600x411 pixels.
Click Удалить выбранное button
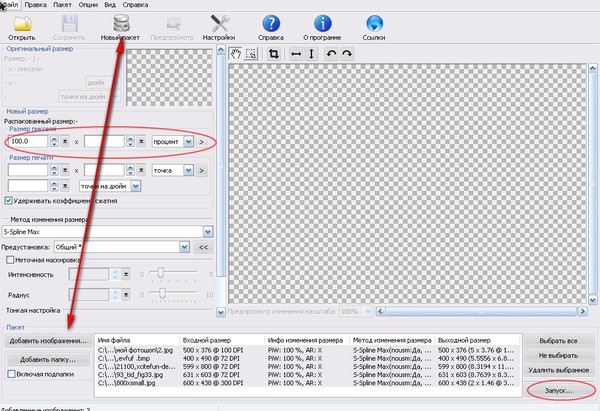[x=558, y=370]
